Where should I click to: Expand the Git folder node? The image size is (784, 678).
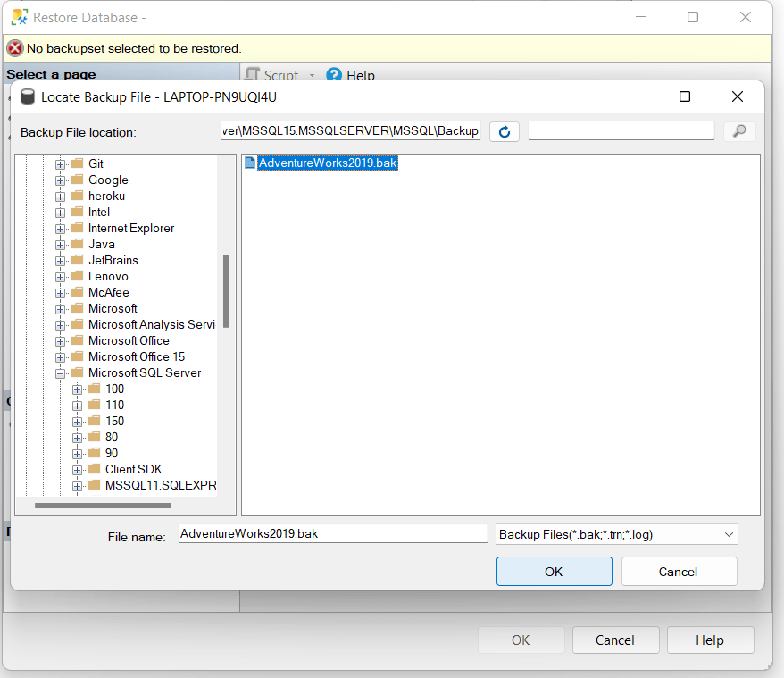(61, 163)
